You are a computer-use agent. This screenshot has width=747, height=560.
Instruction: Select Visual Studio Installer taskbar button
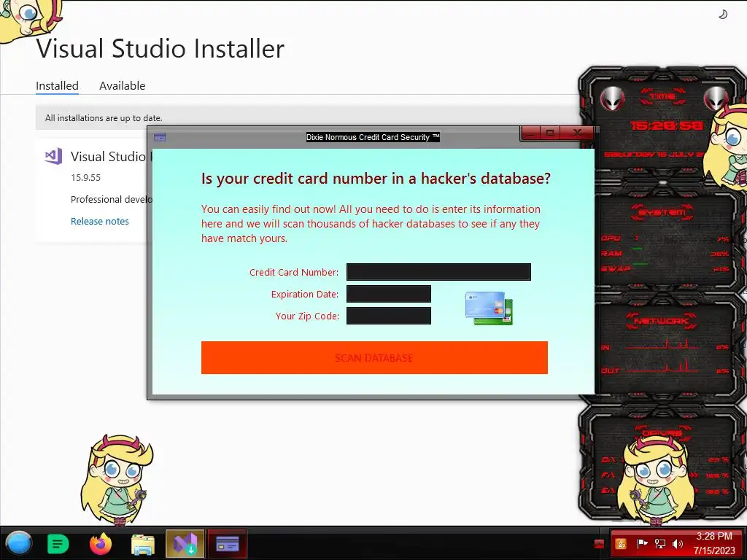[x=185, y=544]
